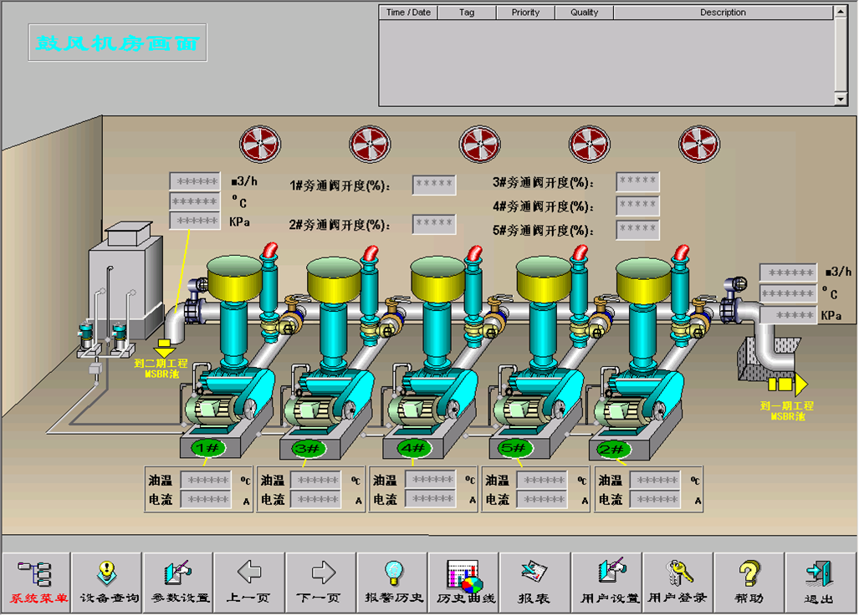This screenshot has height=616, width=859.
Task: Click the Time / Date column header
Action: coord(408,13)
